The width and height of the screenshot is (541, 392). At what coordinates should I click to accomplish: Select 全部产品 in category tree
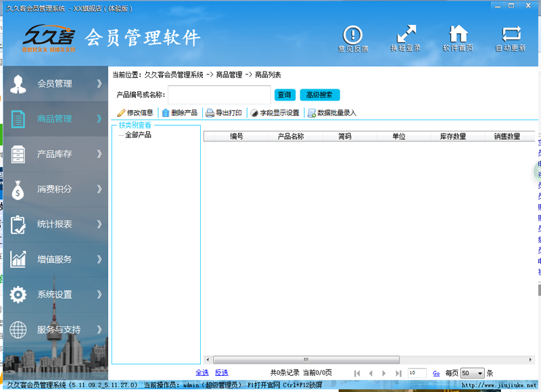pos(138,134)
